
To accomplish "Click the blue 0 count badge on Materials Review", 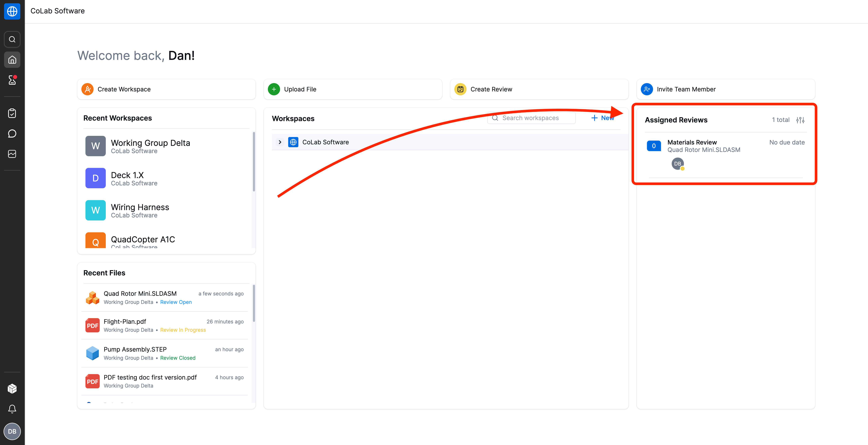I will click(x=654, y=146).
